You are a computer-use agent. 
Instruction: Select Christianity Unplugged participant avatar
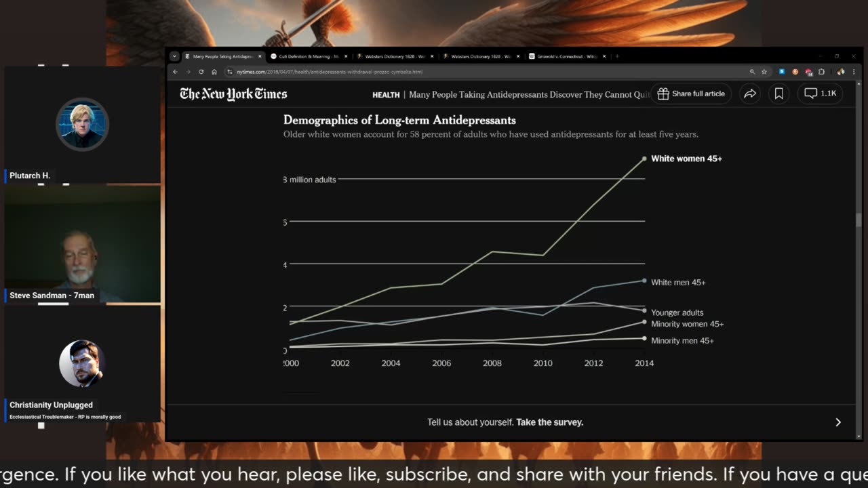point(82,363)
